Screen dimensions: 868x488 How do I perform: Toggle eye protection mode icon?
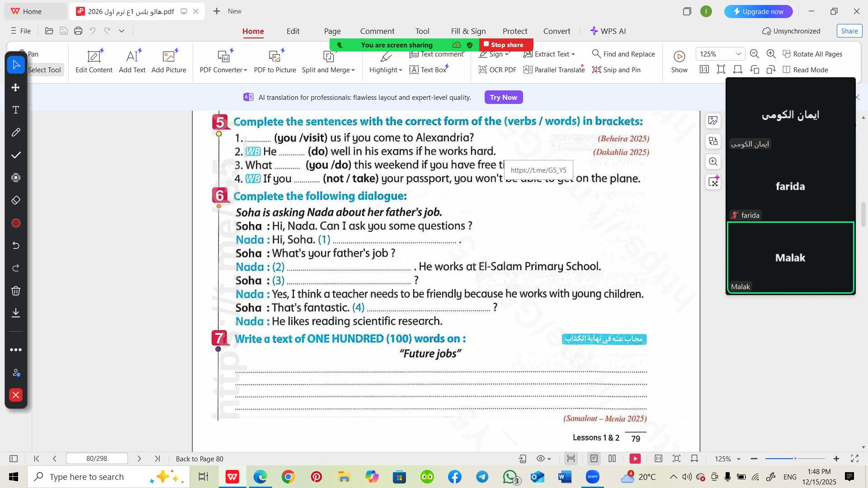click(540, 459)
